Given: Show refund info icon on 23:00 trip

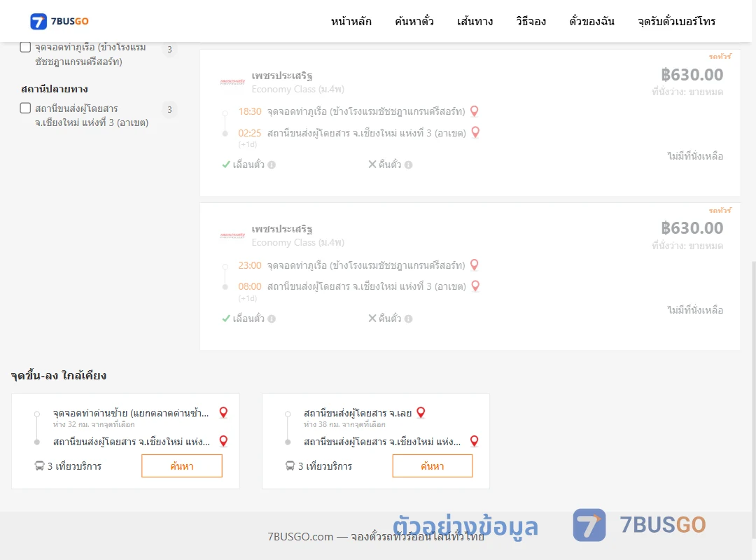Looking at the screenshot, I should coord(408,318).
